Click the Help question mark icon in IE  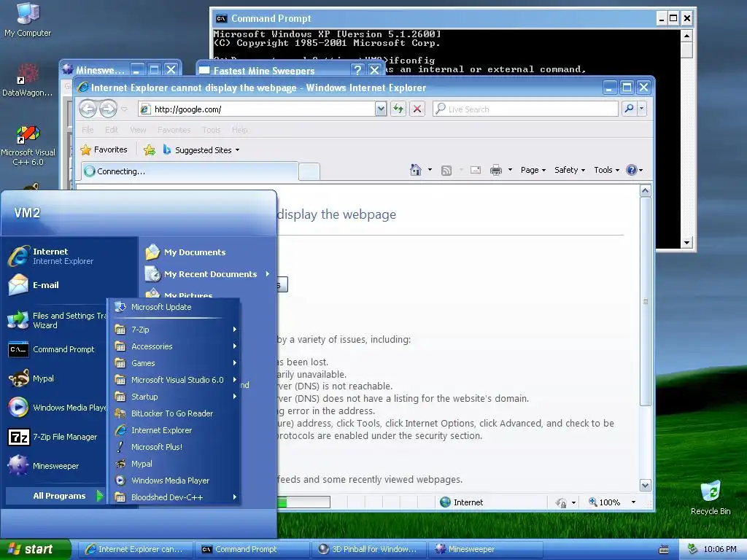(x=632, y=170)
